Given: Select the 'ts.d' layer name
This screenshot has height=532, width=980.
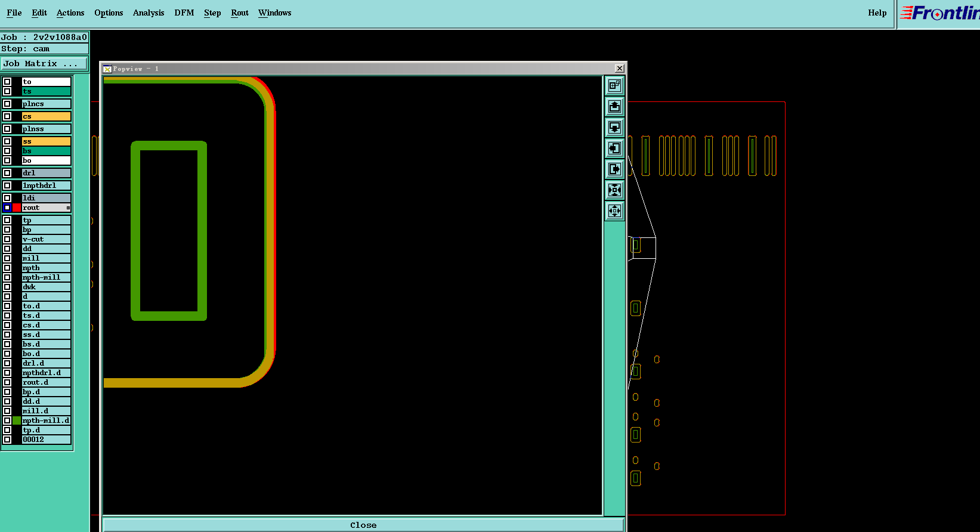Looking at the screenshot, I should pyautogui.click(x=47, y=316).
